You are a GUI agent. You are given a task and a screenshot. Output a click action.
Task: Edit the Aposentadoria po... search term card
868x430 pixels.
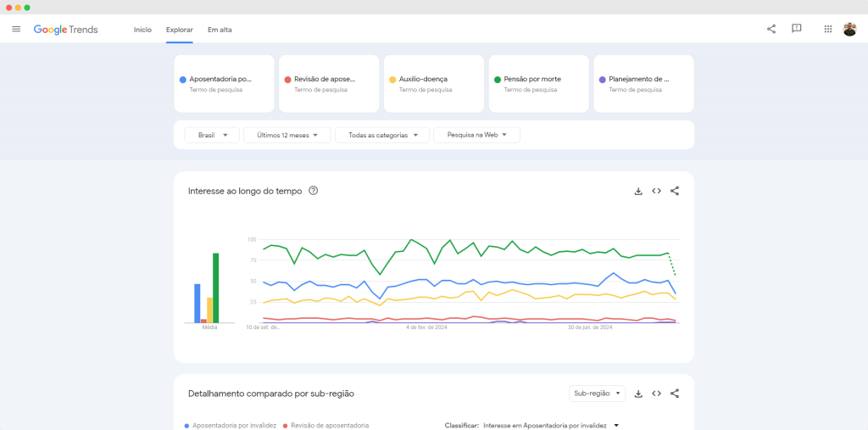[224, 84]
